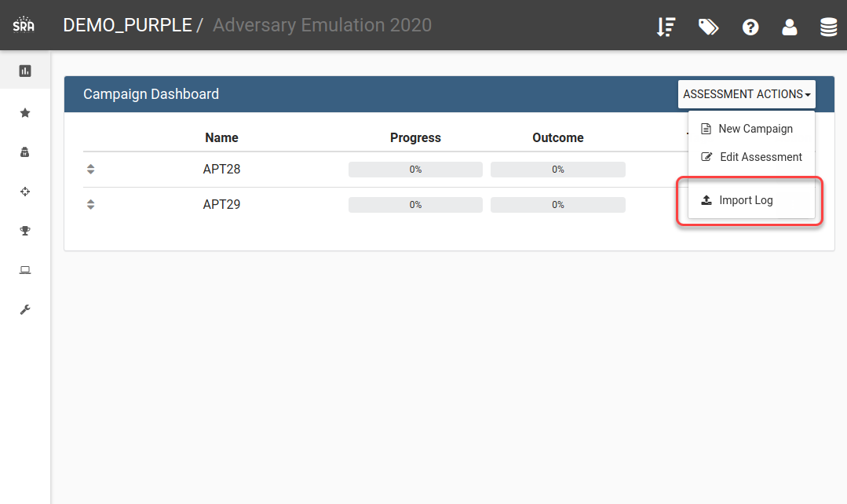Select the trophy sidebar icon
This screenshot has width=847, height=504.
[25, 231]
